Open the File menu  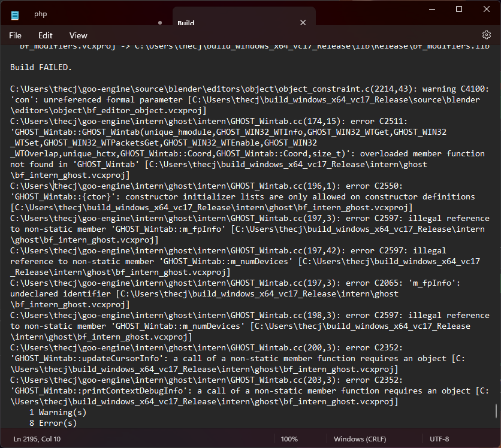coord(15,35)
